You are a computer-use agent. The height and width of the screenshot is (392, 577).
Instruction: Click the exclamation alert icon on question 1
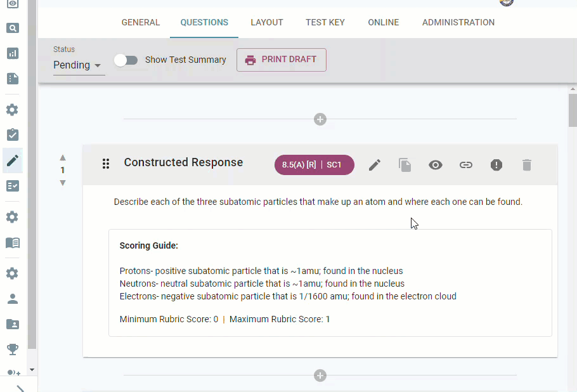click(x=496, y=165)
